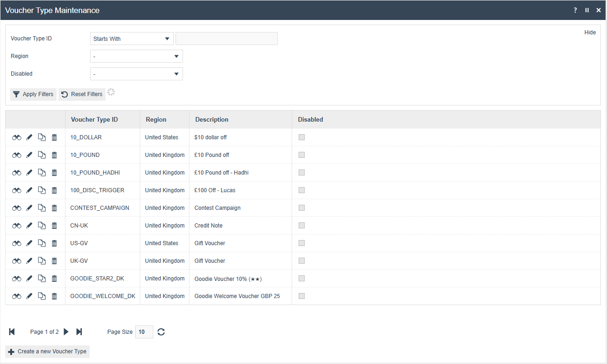Delete the 10_DOLLAR voucher type

[54, 137]
